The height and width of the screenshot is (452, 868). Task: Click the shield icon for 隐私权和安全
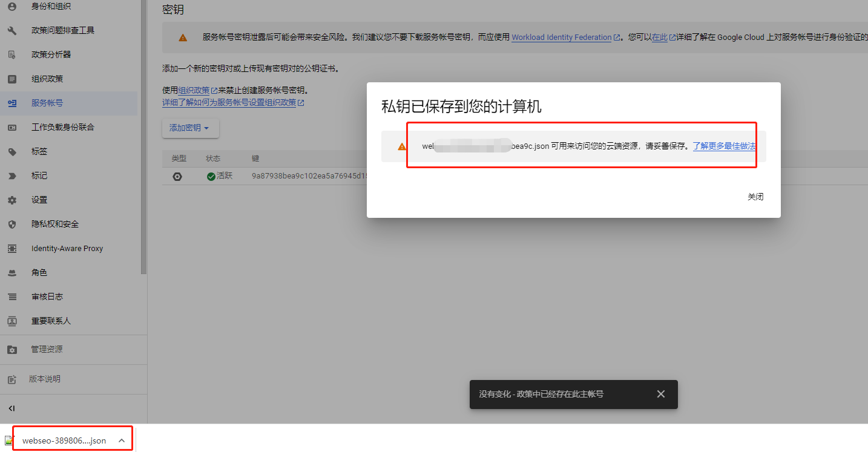(x=12, y=224)
